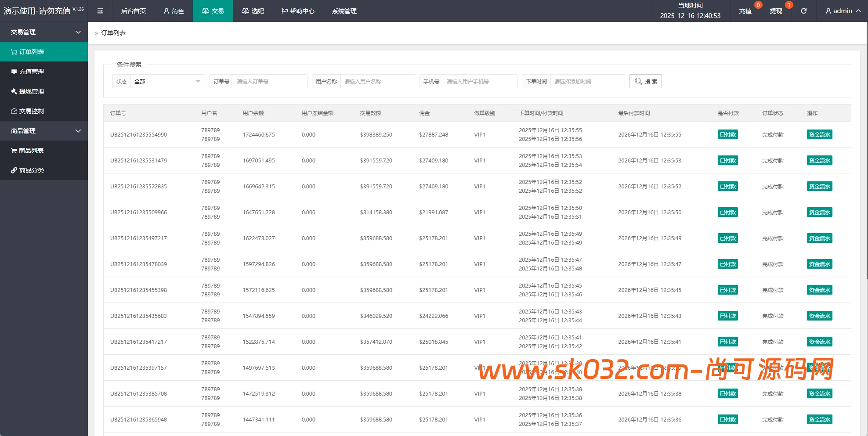Switch to the 角色 top menu
The image size is (868, 436).
pos(174,11)
